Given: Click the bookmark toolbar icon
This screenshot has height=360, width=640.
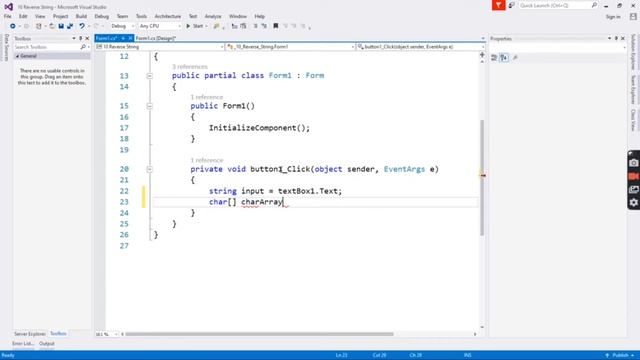Looking at the screenshot, I should coord(276,26).
